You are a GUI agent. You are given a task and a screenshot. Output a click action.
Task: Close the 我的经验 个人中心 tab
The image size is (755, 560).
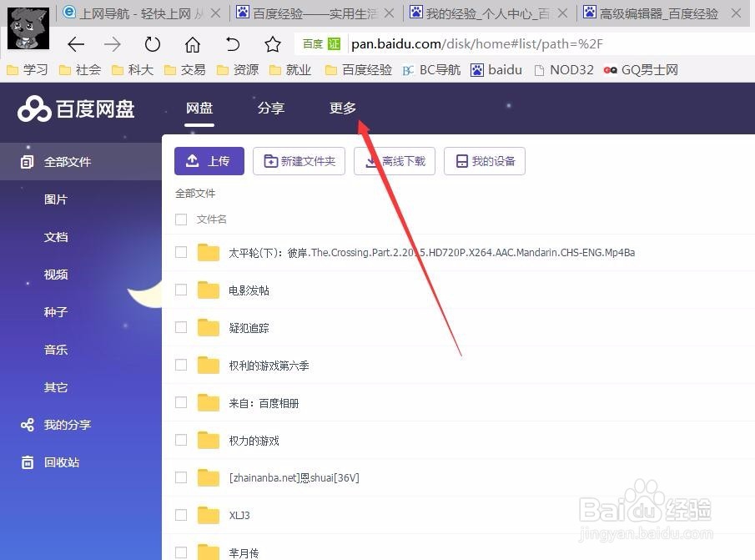(x=562, y=13)
